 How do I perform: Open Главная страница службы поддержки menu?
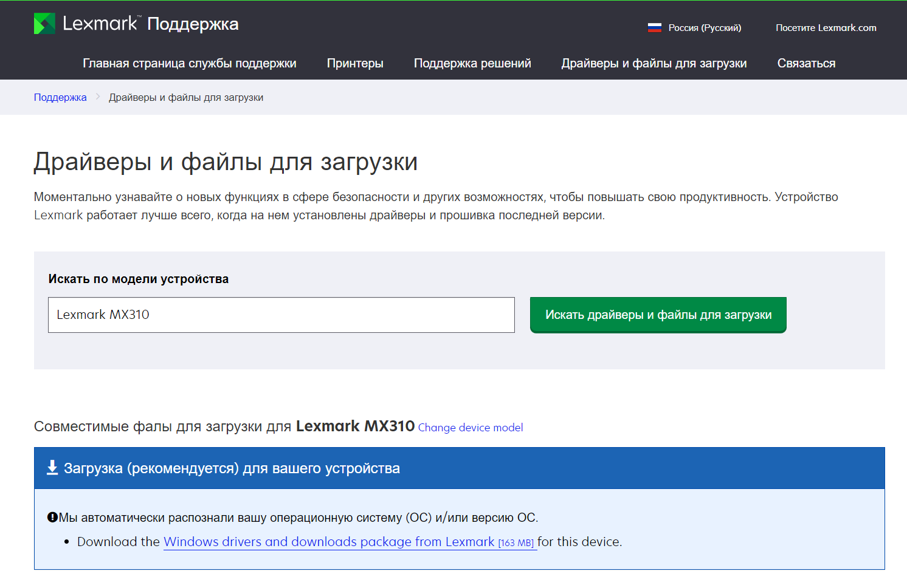(x=190, y=63)
